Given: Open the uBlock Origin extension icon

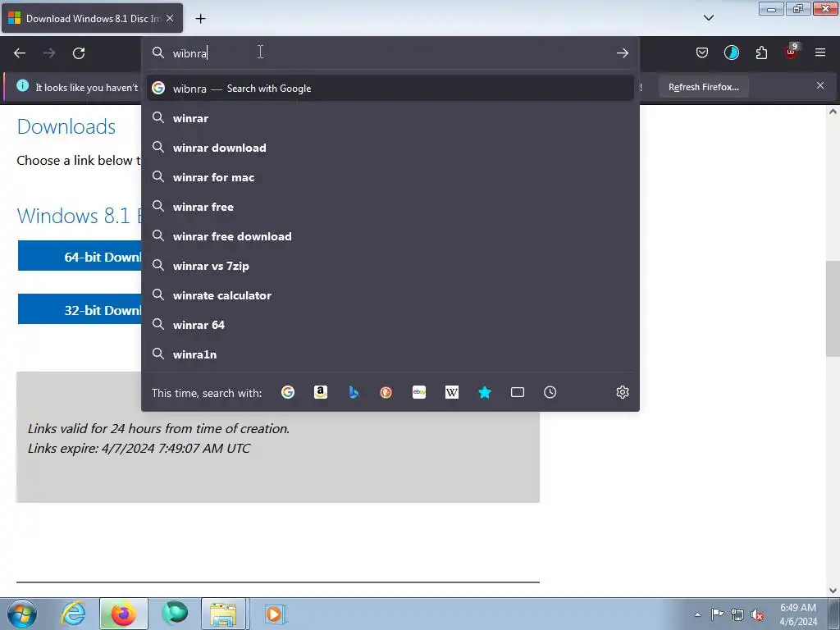Looking at the screenshot, I should [791, 52].
